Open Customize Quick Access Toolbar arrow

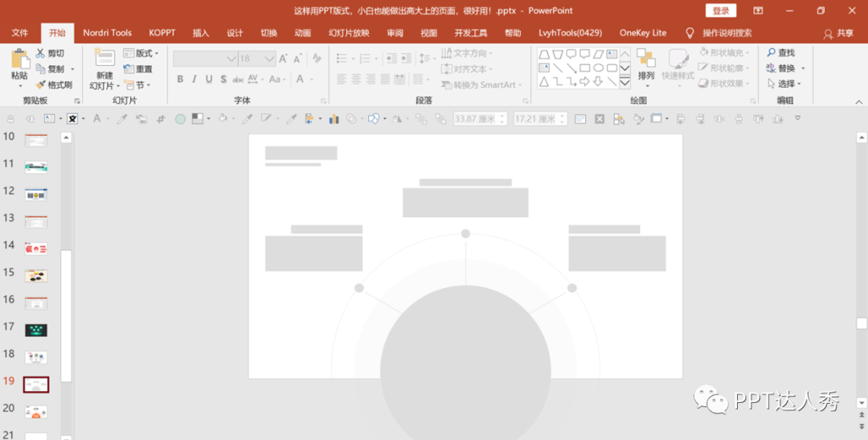click(798, 118)
